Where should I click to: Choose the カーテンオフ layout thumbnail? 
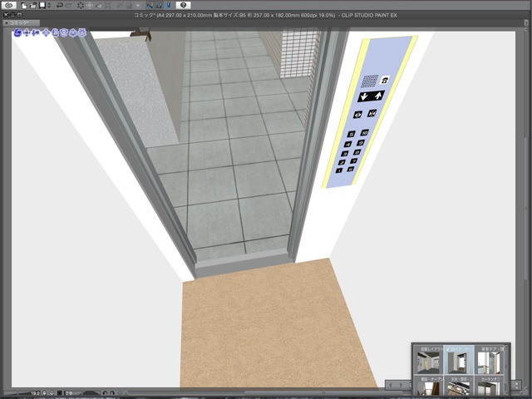point(489,386)
